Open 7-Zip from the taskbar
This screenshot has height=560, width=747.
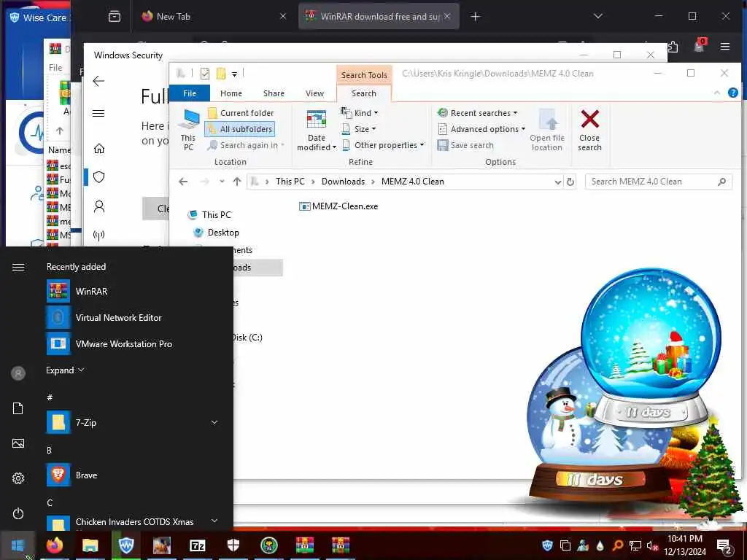click(197, 545)
